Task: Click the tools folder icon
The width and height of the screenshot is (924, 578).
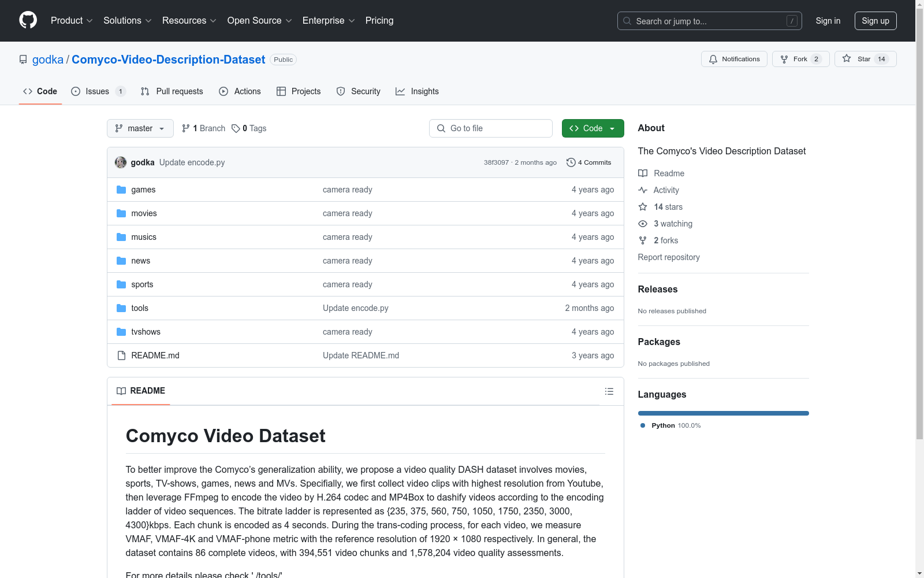Action: pos(121,308)
